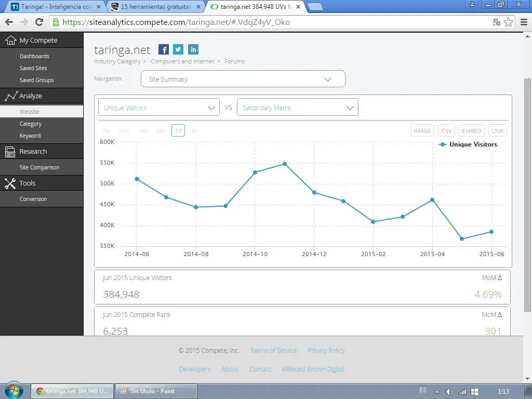Image resolution: width=532 pixels, height=399 pixels.
Task: Select Category under Analyze
Action: [31, 124]
